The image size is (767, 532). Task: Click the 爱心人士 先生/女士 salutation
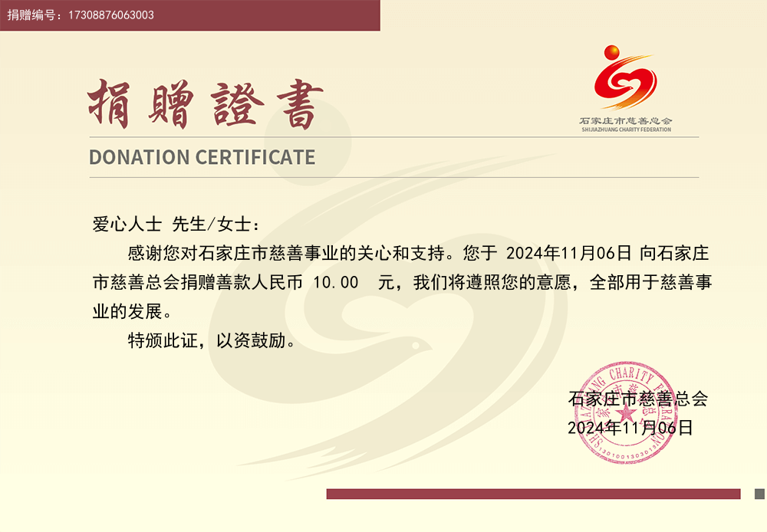pos(176,224)
